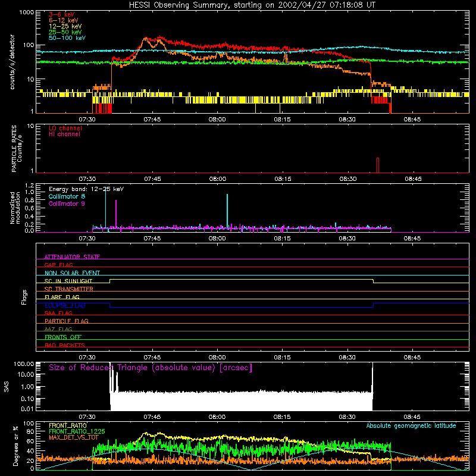Viewport: 476px width, 476px height.
Task: Click the 'counts/s/detector' axis label
Action: pyautogui.click(x=12, y=62)
